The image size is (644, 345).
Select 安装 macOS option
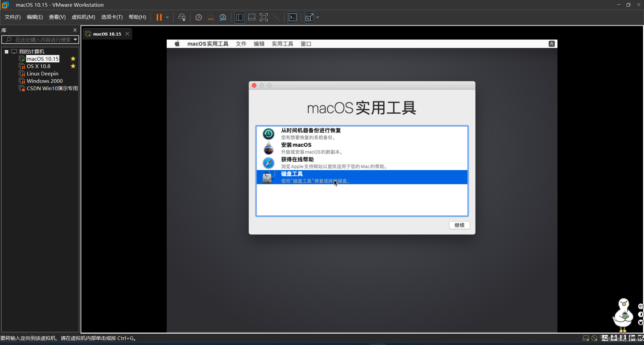tap(362, 148)
